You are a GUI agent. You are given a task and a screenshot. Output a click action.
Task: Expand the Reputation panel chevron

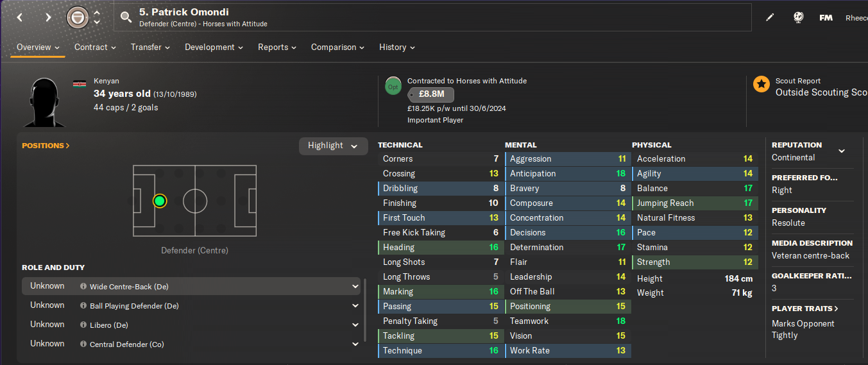842,151
